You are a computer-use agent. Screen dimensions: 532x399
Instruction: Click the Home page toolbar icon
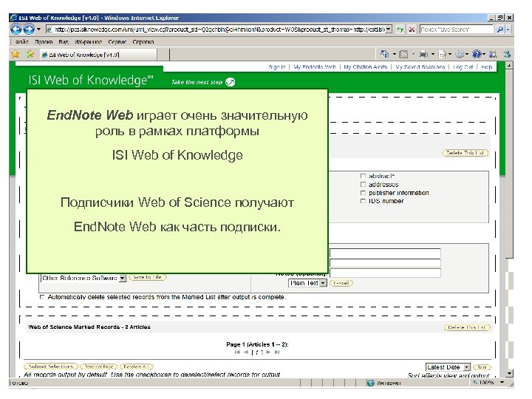pos(385,54)
